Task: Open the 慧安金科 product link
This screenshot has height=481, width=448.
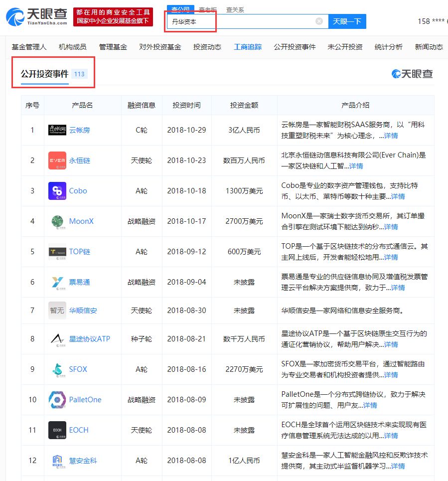Action: [83, 461]
